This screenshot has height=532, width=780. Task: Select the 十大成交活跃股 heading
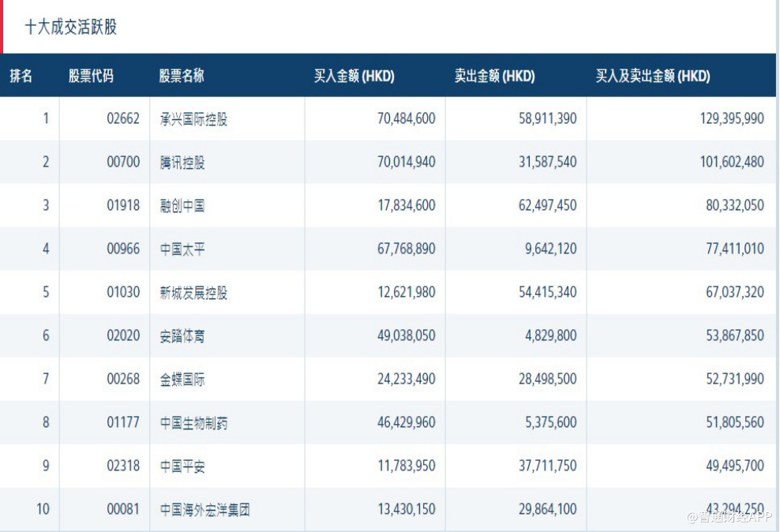[x=70, y=28]
